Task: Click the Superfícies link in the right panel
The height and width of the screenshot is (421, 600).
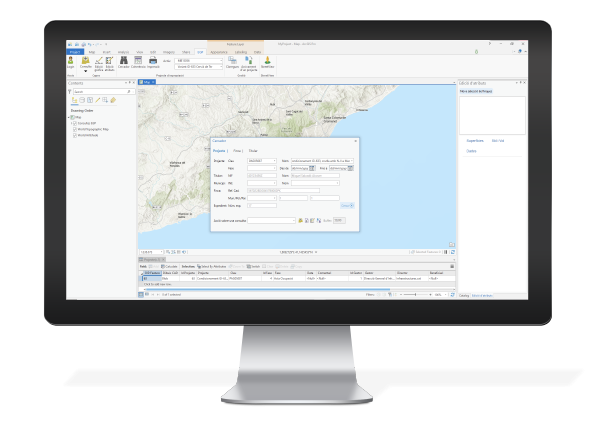Action: 477,141
